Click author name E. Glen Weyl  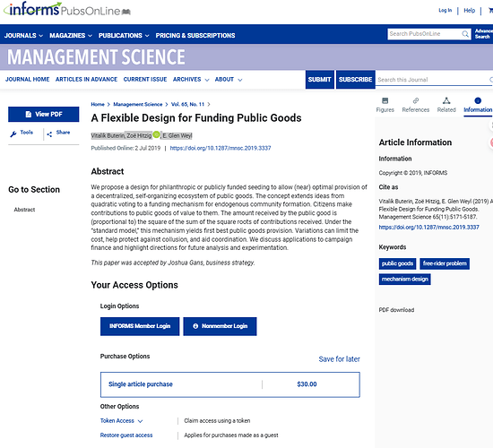tap(177, 136)
